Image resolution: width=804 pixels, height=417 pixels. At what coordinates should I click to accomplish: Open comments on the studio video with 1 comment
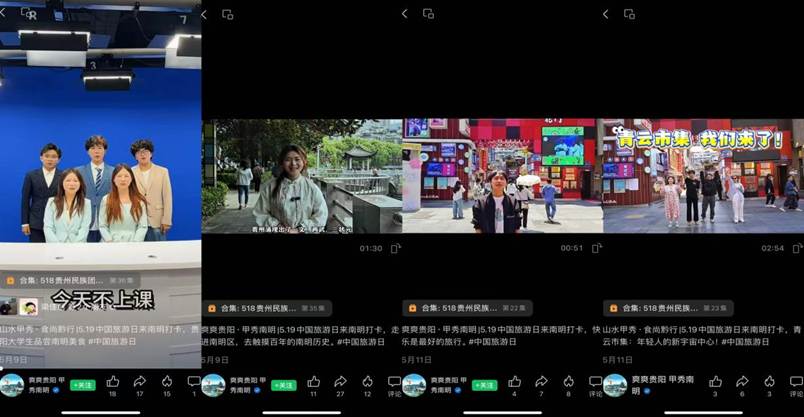click(194, 382)
